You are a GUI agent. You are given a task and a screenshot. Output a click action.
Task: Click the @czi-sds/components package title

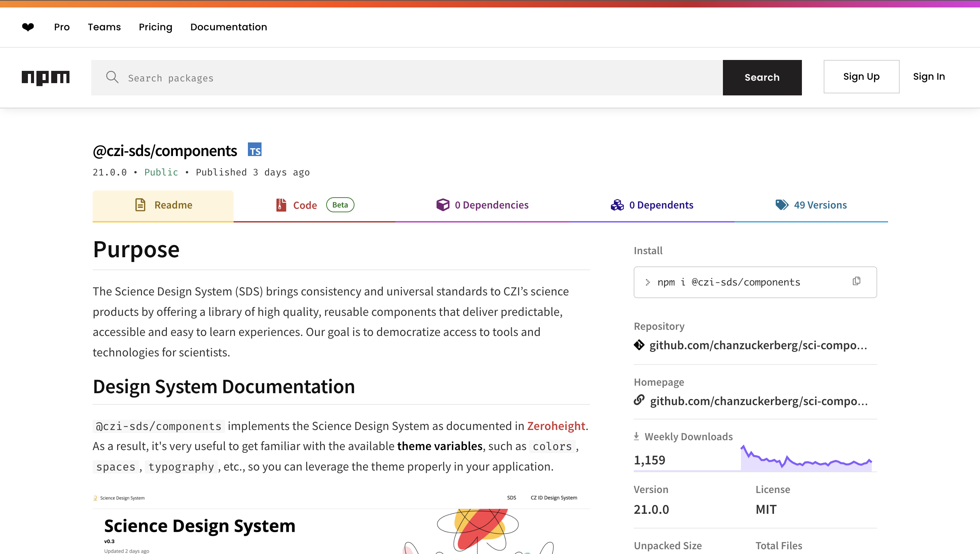tap(165, 151)
